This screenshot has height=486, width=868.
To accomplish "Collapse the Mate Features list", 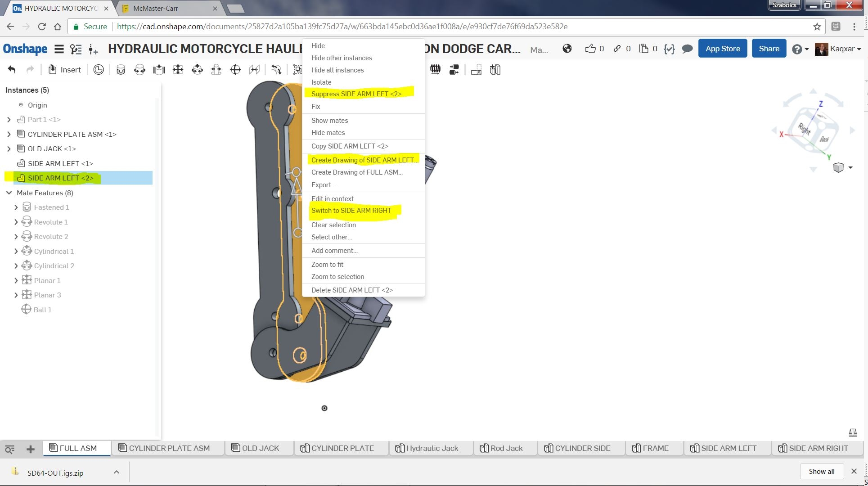I will click(x=9, y=193).
